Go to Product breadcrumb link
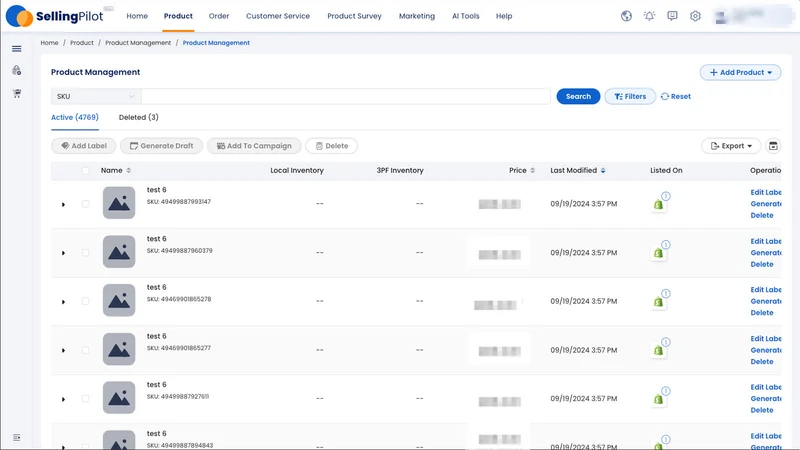This screenshot has width=800, height=450. 82,43
